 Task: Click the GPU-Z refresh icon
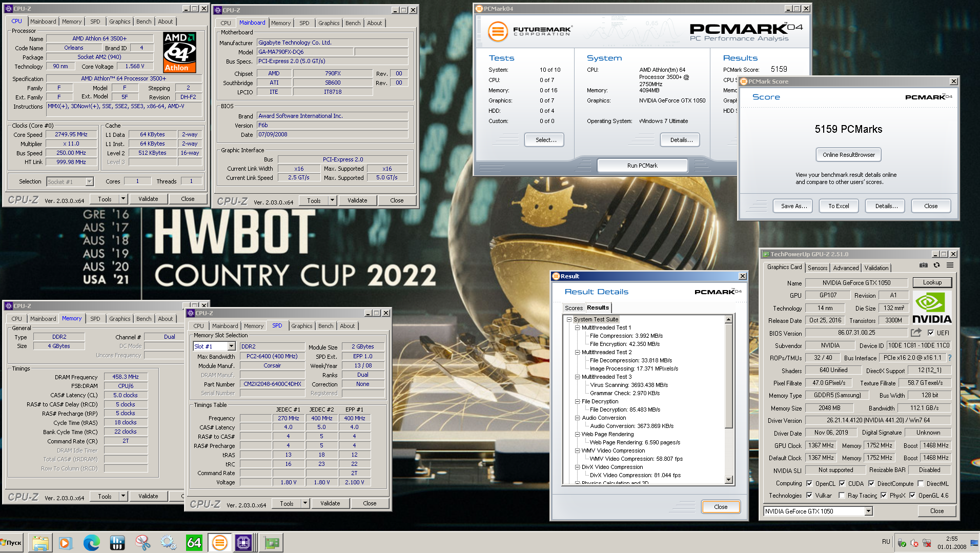(936, 265)
